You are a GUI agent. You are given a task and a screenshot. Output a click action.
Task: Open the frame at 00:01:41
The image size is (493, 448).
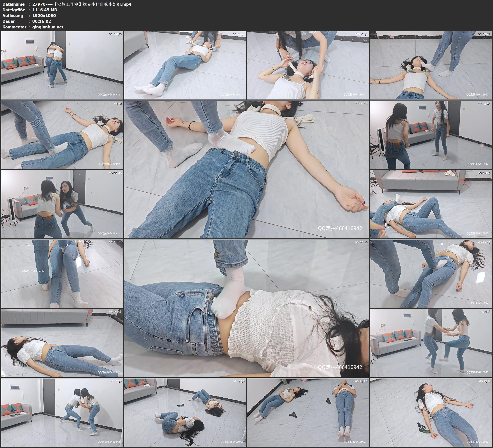185,65
